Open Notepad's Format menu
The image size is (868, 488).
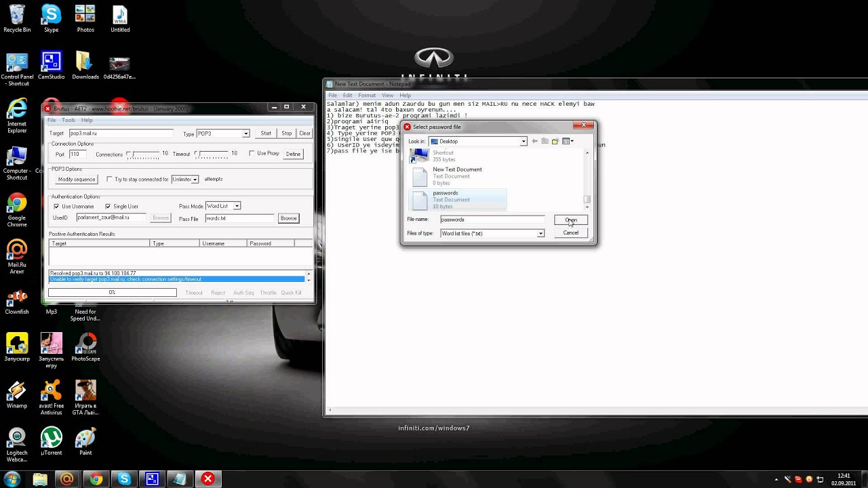pyautogui.click(x=367, y=96)
